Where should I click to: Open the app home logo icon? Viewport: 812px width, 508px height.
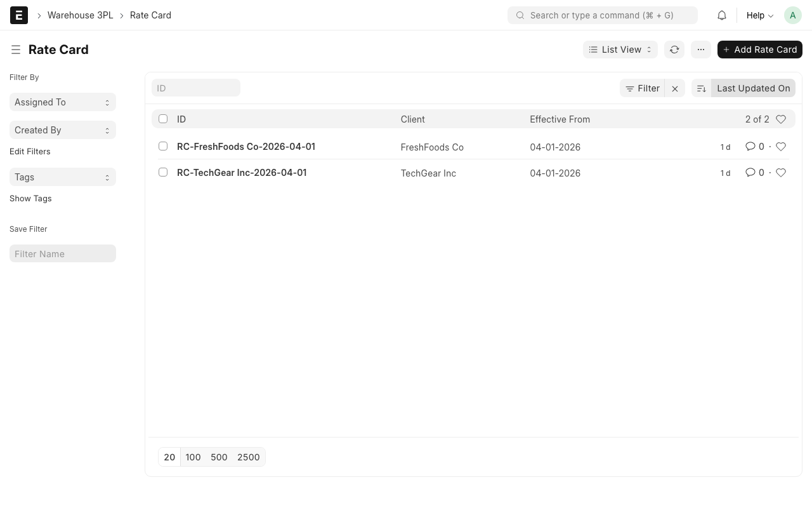pos(19,15)
